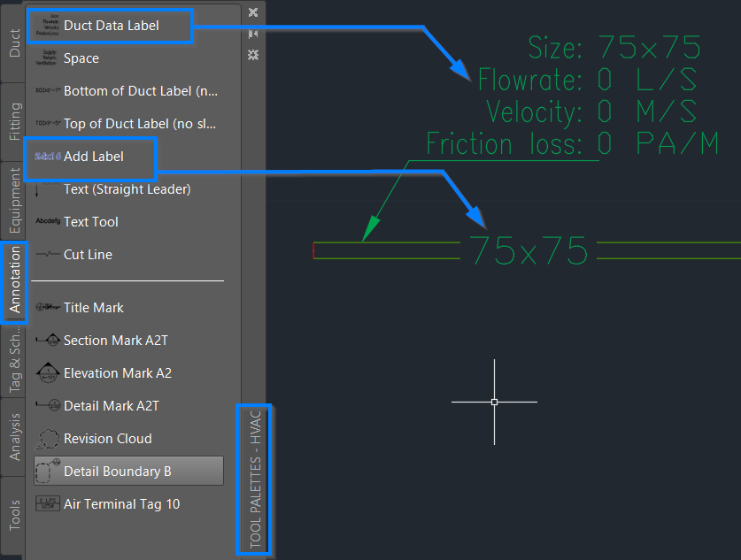Click the TOOL PALETTES - HVAC title bar
Image resolution: width=741 pixels, height=560 pixels.
[254, 480]
